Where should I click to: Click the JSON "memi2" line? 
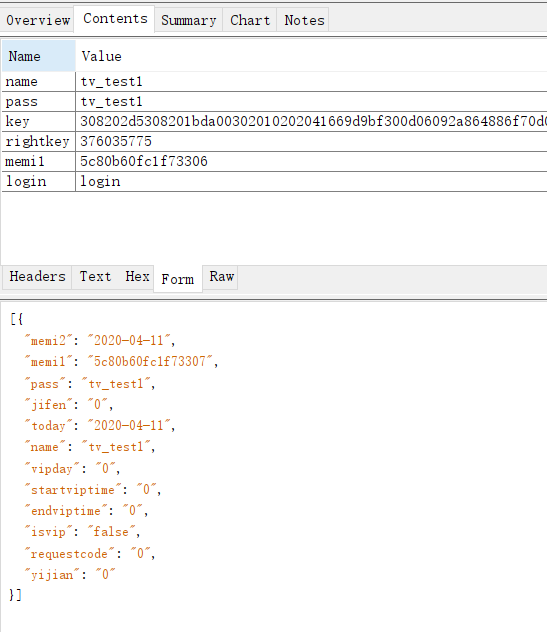pos(100,341)
